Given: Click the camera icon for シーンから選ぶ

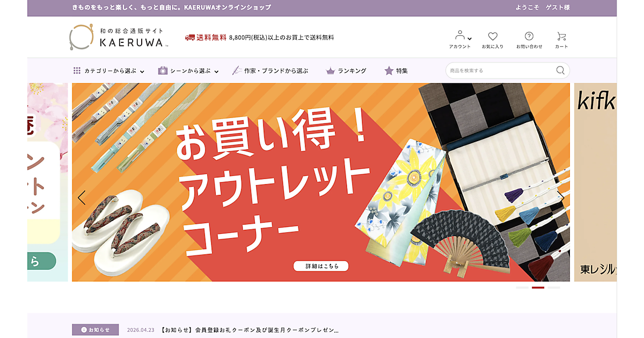Looking at the screenshot, I should (x=163, y=71).
